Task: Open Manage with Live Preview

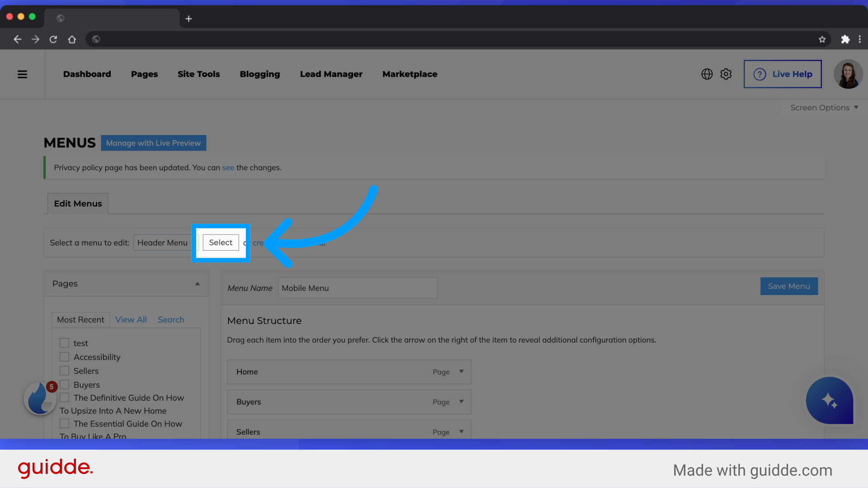Action: pyautogui.click(x=153, y=143)
